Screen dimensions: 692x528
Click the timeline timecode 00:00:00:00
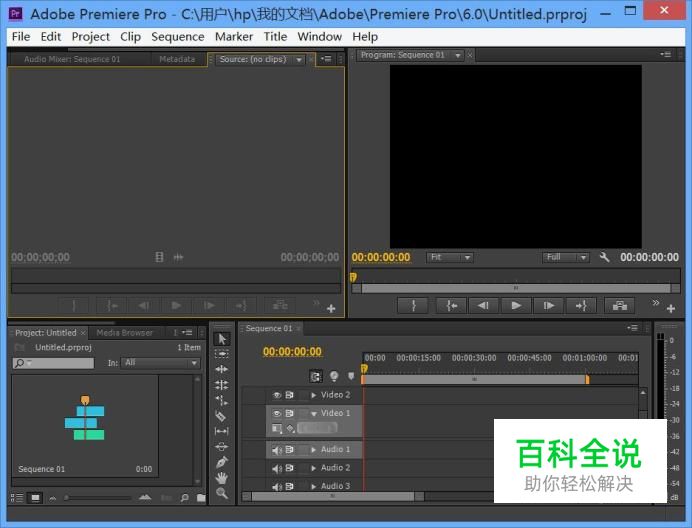292,351
